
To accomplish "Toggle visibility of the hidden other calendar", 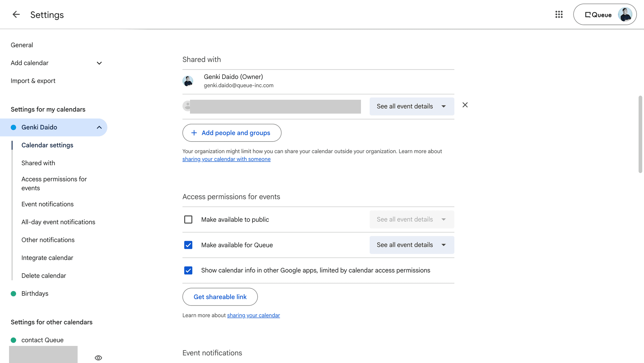I will click(x=98, y=358).
